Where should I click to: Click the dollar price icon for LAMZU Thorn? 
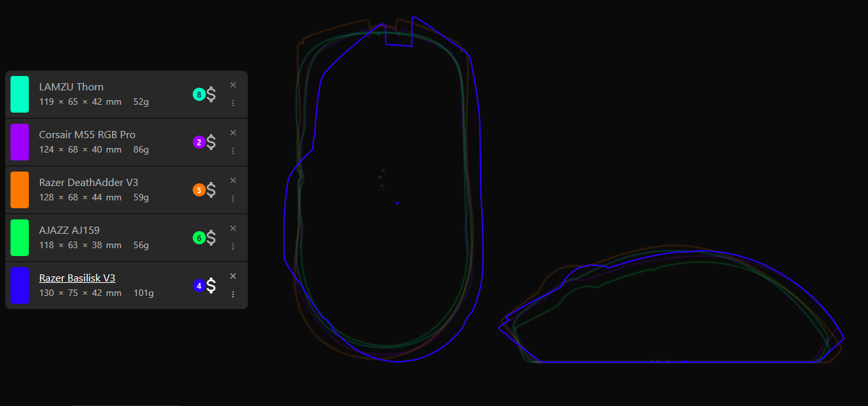click(x=211, y=94)
